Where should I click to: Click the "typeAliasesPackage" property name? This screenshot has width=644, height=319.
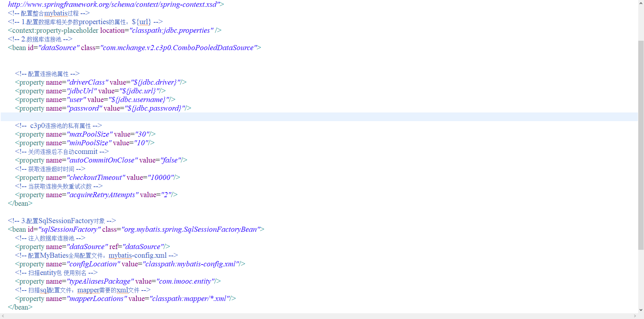100,282
